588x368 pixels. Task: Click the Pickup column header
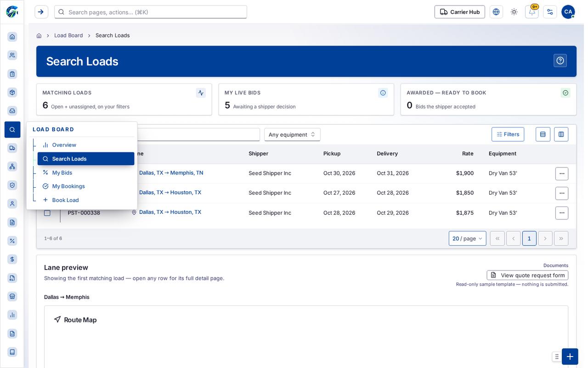pos(332,154)
